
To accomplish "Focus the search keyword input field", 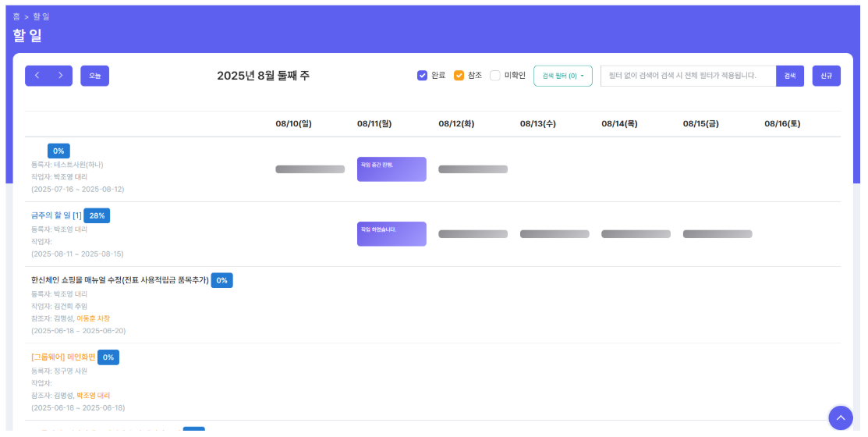I will (687, 76).
